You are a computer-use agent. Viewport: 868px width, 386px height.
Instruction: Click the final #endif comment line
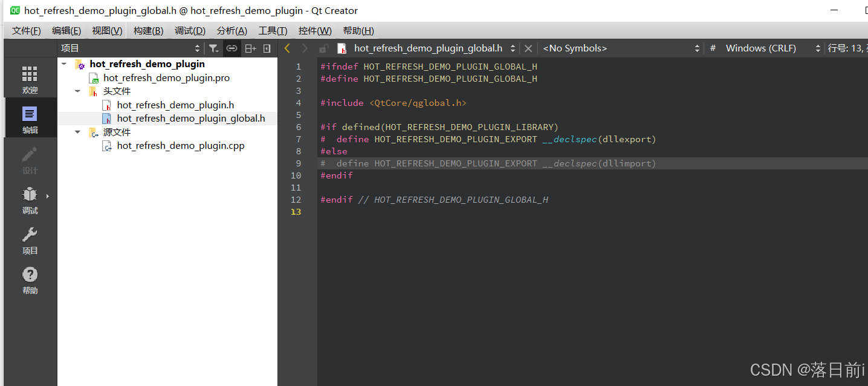coord(434,200)
